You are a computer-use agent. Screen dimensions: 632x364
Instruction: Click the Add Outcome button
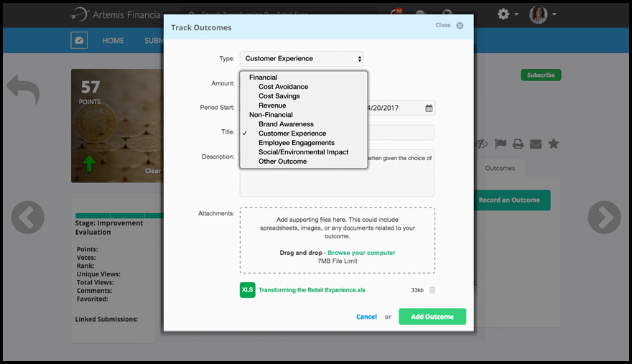click(x=432, y=317)
